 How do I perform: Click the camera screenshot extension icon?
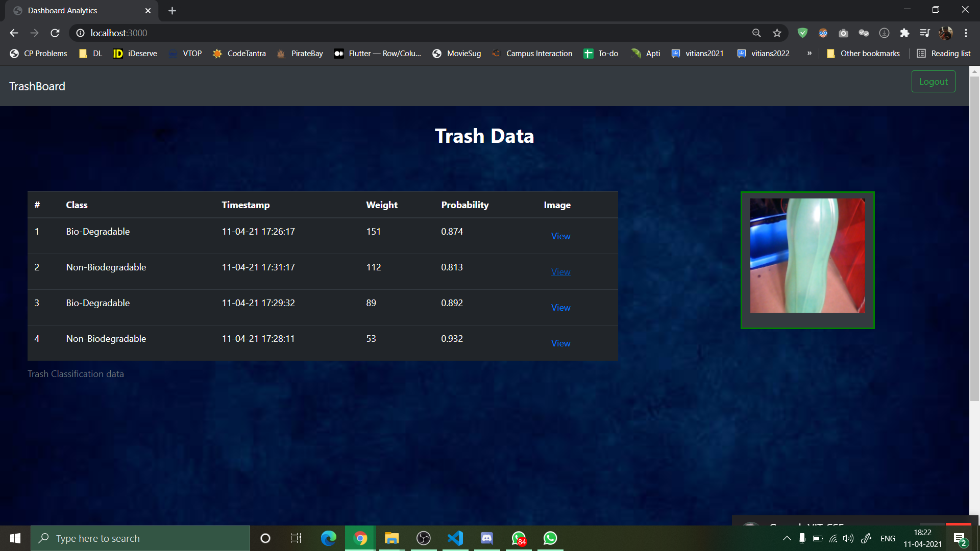click(843, 33)
